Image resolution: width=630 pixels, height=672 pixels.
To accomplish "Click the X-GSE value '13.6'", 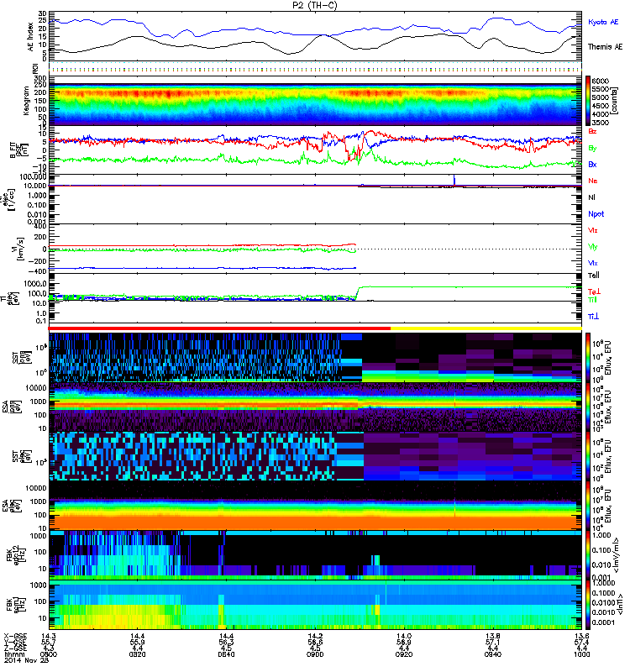I will coord(582,637).
